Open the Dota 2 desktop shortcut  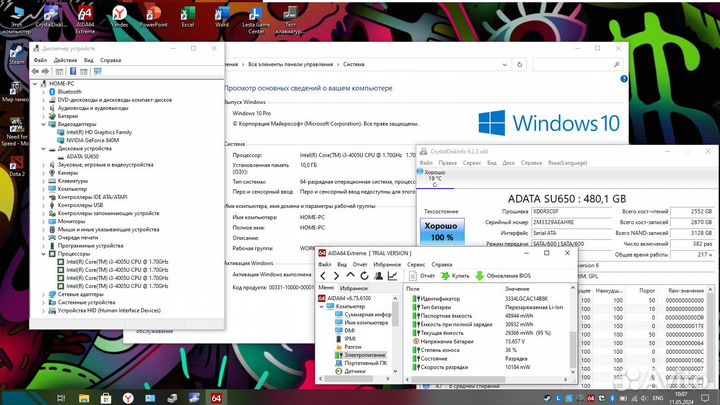pos(17,166)
